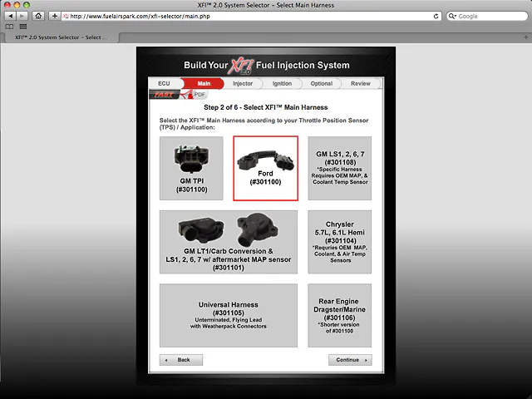Reload the page using the refresh icon

click(436, 16)
